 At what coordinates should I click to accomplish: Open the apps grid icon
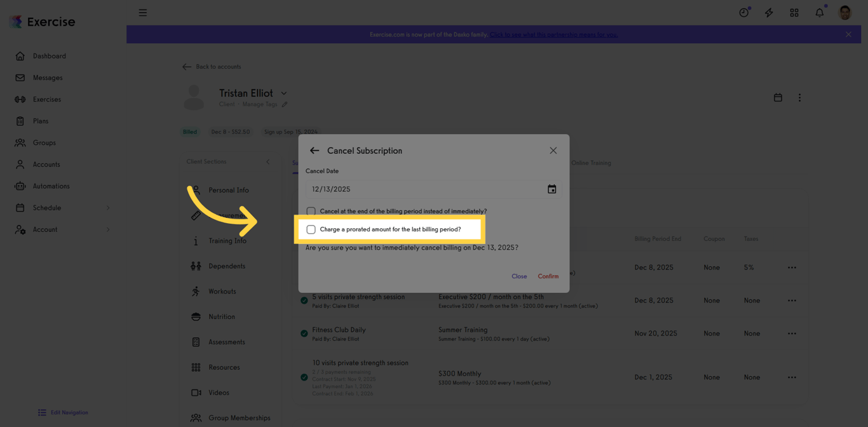[x=794, y=12]
